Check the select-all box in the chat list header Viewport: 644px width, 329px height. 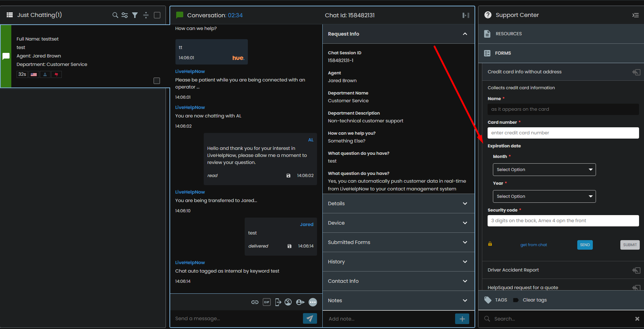click(157, 15)
